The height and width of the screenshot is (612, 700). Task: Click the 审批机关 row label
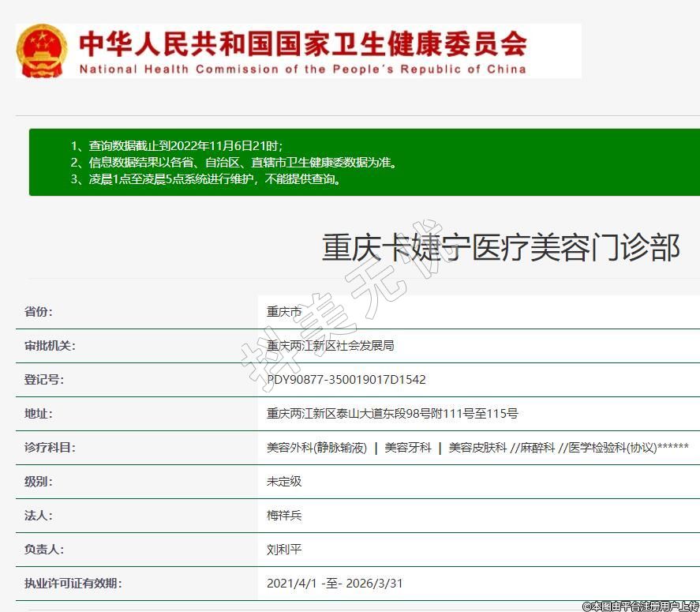tap(50, 346)
